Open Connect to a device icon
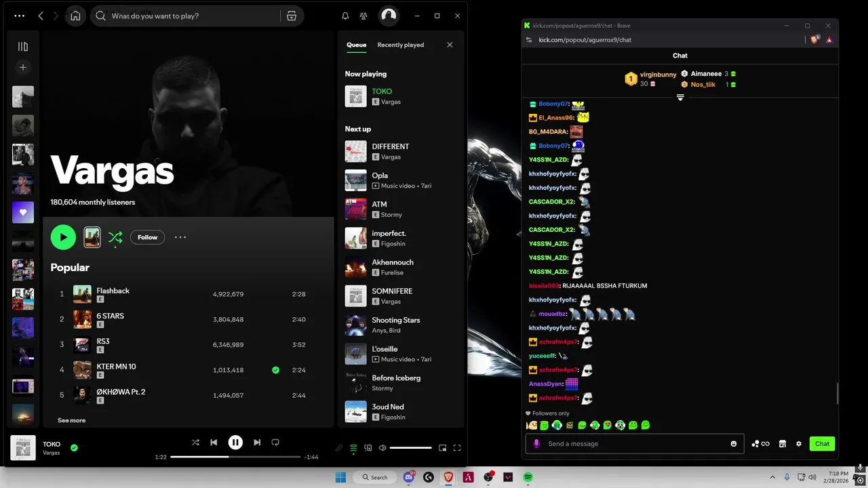868x488 pixels. click(x=368, y=447)
